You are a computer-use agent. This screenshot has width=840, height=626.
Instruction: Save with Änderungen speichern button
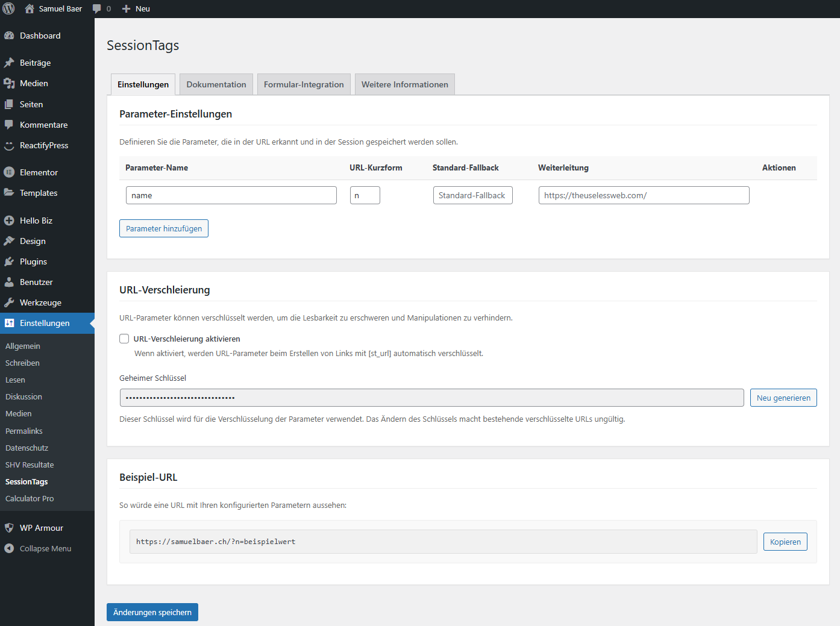point(152,612)
